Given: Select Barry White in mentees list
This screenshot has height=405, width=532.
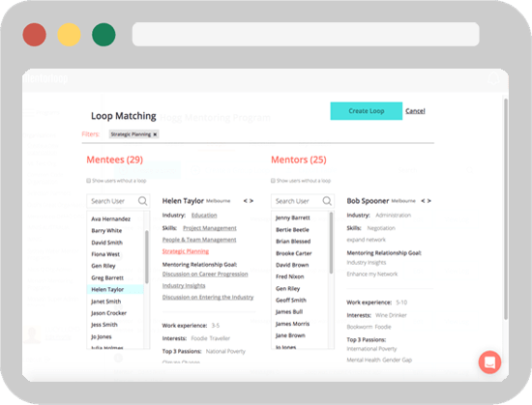Looking at the screenshot, I should (106, 230).
